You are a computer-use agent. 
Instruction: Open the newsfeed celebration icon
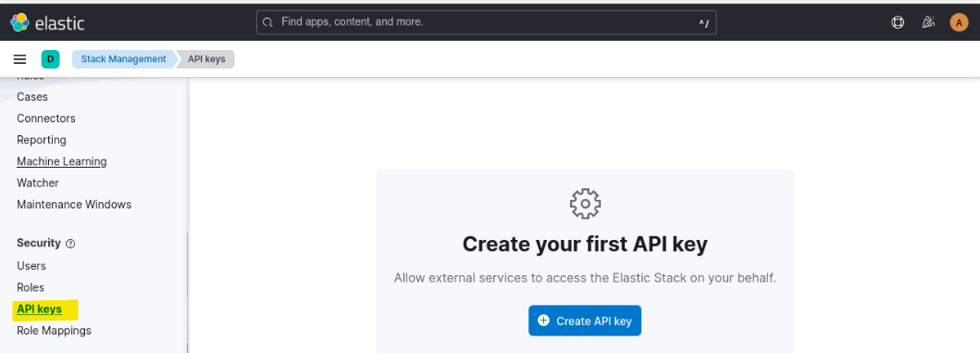point(928,22)
